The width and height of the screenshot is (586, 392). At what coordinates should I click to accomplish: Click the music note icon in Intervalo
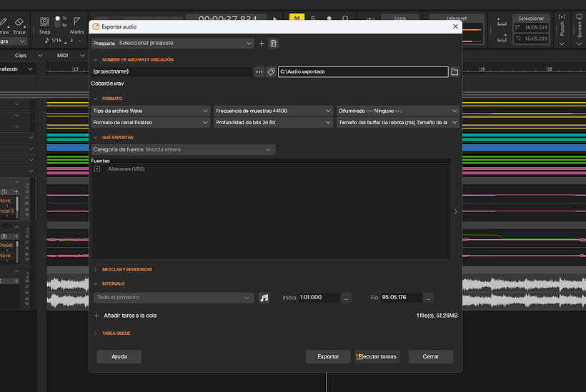pos(264,298)
